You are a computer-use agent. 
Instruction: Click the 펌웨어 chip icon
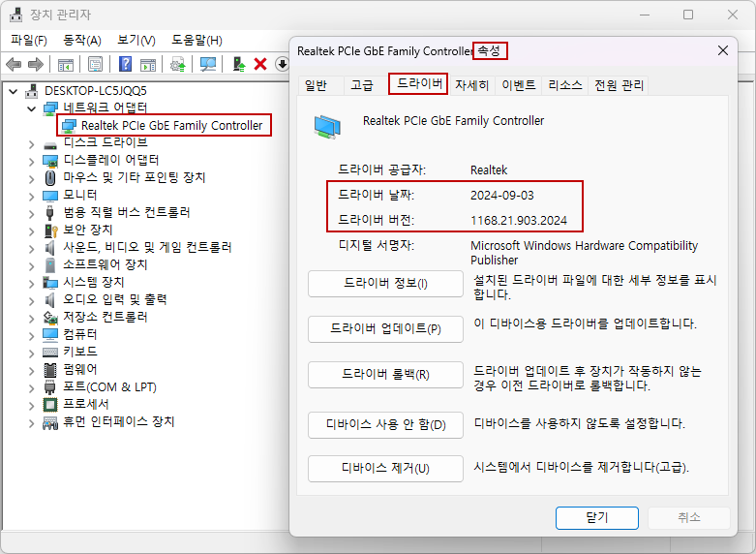click(x=50, y=370)
